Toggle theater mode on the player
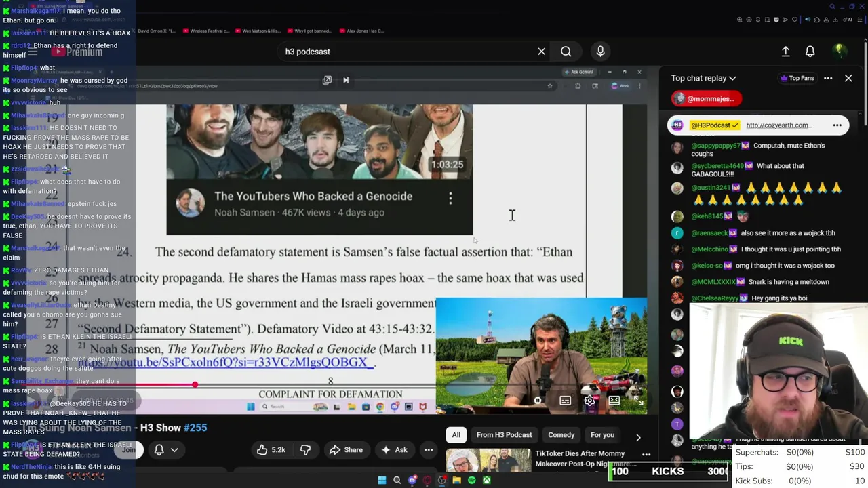 point(614,401)
